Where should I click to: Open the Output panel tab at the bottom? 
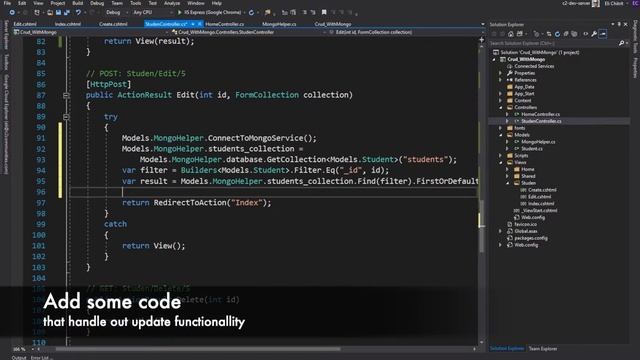pos(19,358)
